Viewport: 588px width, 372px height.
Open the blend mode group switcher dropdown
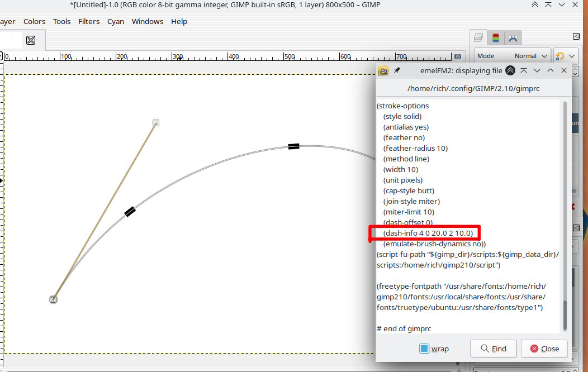point(566,56)
